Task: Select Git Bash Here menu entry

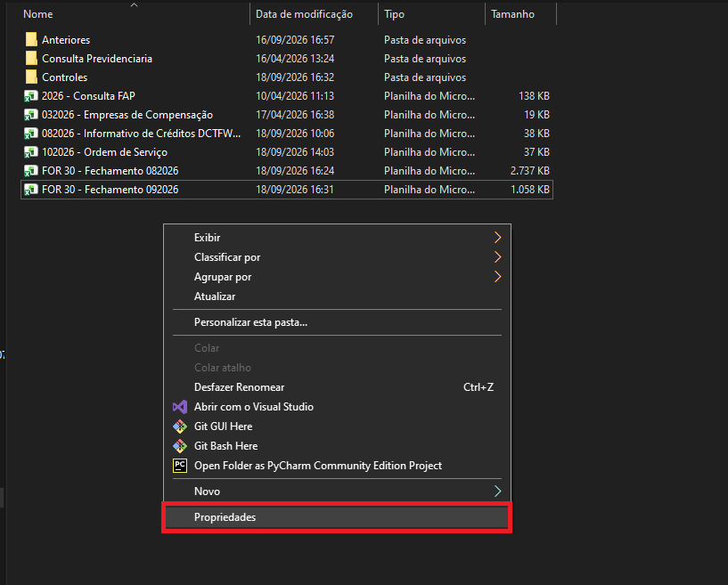Action: coord(337,446)
